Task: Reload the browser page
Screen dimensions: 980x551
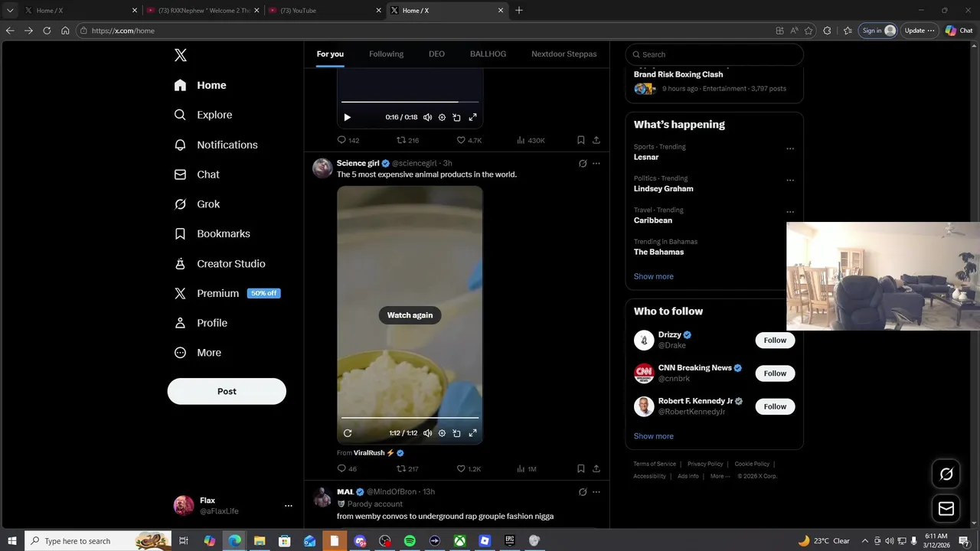Action: (47, 31)
